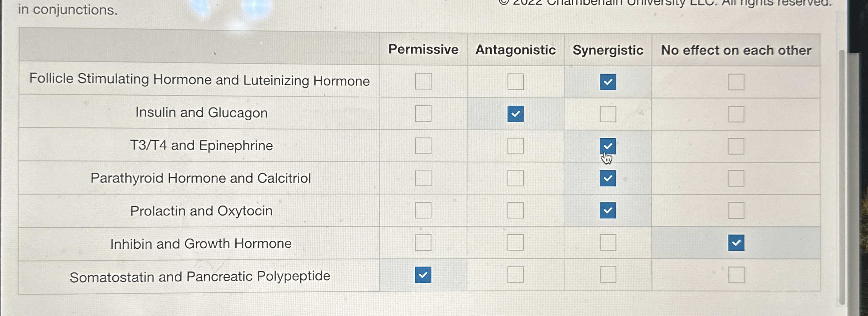Uncheck Antagonistic for Insulin and Glucagon

(x=516, y=114)
